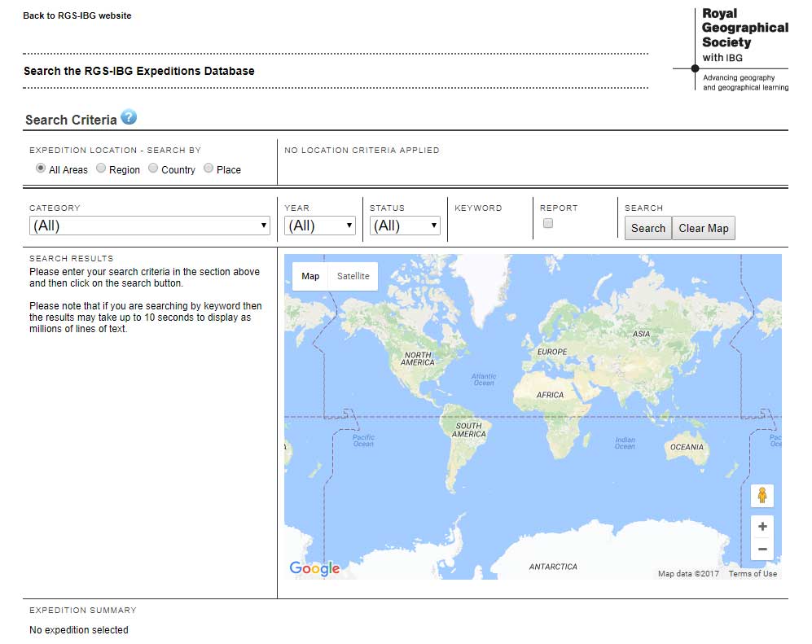The image size is (812, 644).
Task: Click the North America map label
Action: tap(417, 358)
